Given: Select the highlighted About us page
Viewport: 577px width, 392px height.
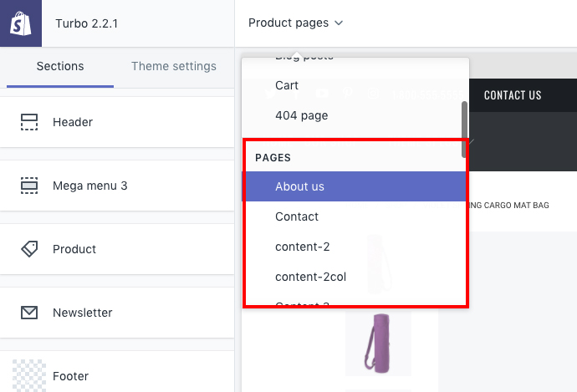Looking at the screenshot, I should tap(299, 186).
